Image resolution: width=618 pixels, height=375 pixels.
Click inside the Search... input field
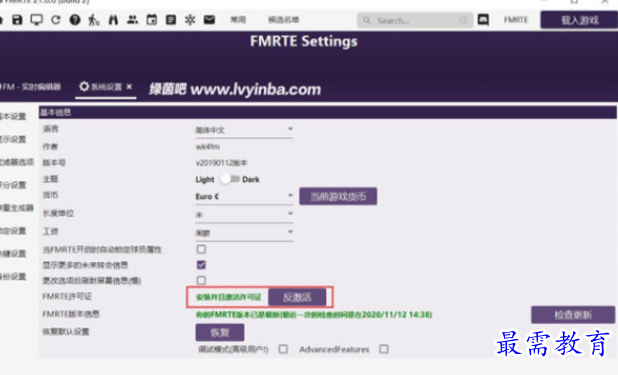pyautogui.click(x=415, y=20)
